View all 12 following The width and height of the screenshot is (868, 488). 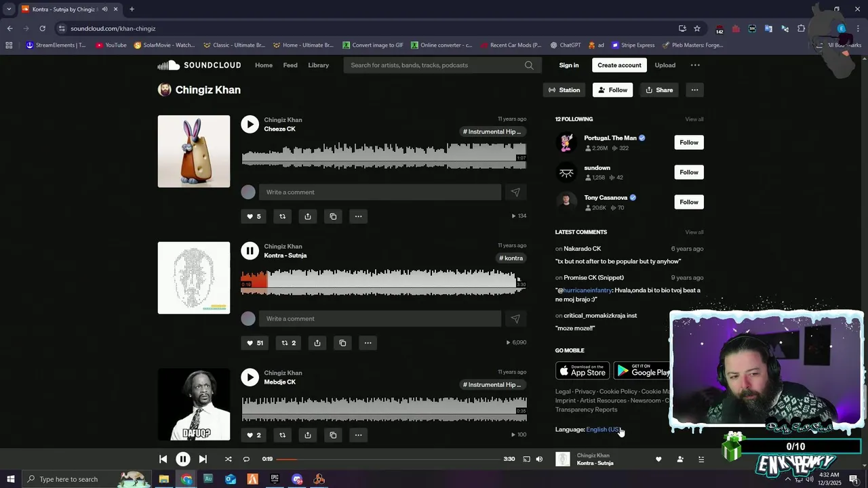pos(694,119)
